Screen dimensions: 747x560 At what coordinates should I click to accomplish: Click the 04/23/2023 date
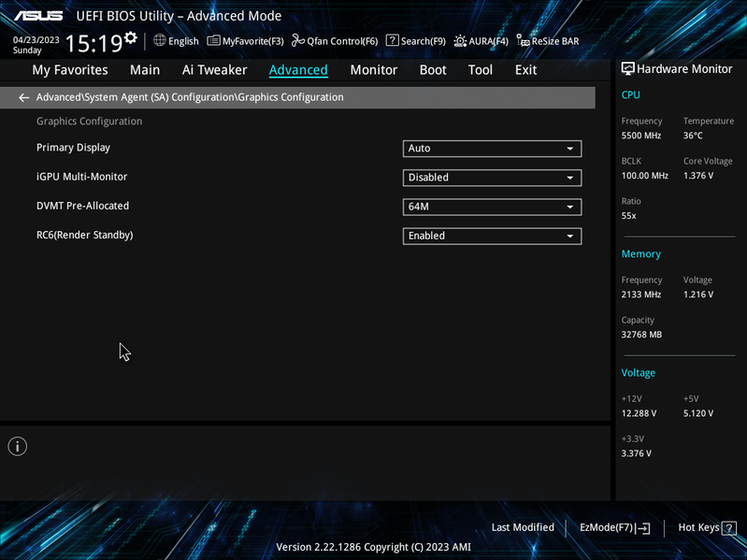pyautogui.click(x=36, y=40)
